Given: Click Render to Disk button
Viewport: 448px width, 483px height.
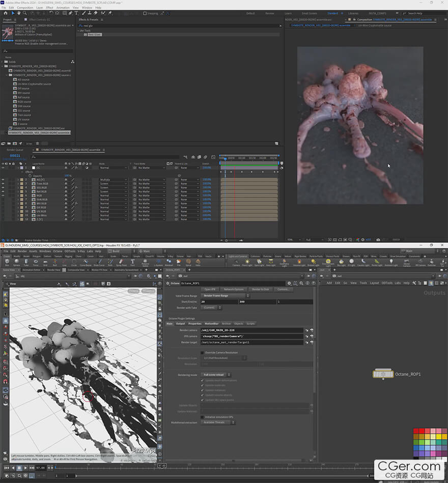Looking at the screenshot, I should pos(260,290).
